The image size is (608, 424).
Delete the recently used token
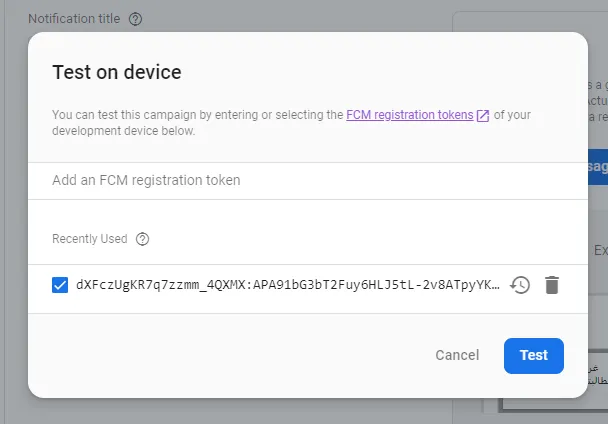[x=551, y=285]
